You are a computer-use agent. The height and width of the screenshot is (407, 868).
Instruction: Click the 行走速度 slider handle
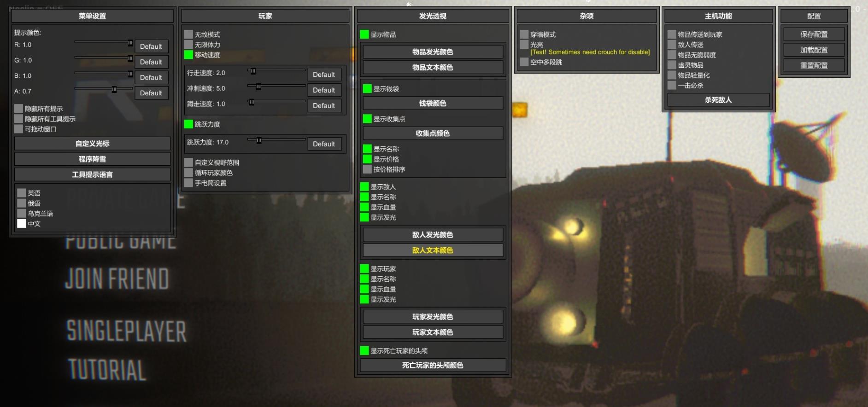[253, 71]
